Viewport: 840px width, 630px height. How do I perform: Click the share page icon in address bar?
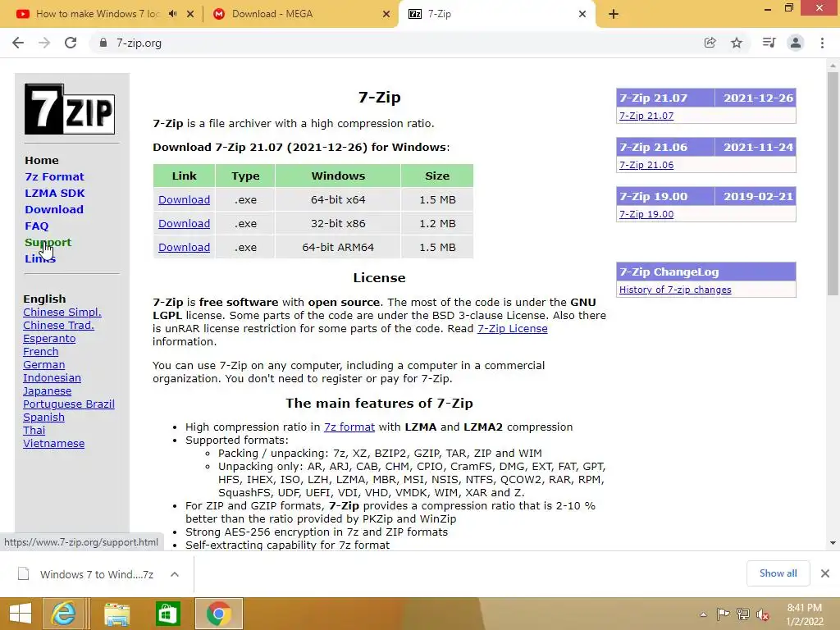pyautogui.click(x=710, y=43)
